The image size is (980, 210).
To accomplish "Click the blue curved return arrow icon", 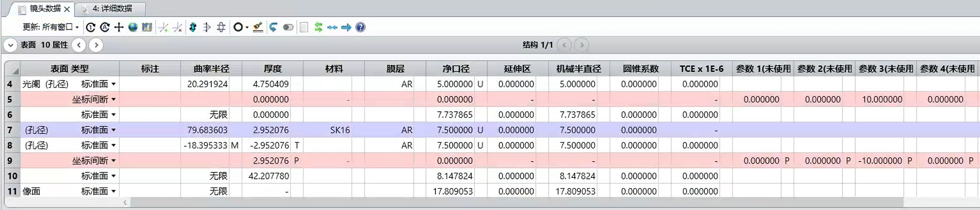I will tap(274, 28).
